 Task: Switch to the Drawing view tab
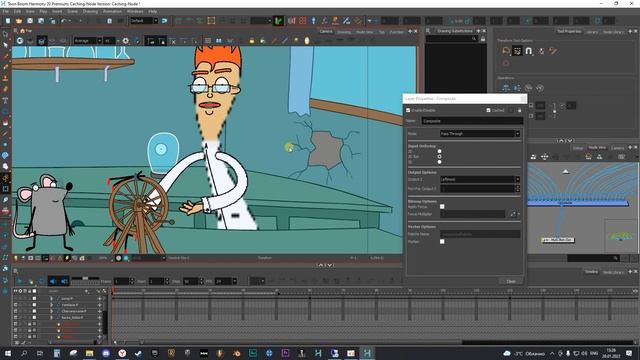pos(344,32)
